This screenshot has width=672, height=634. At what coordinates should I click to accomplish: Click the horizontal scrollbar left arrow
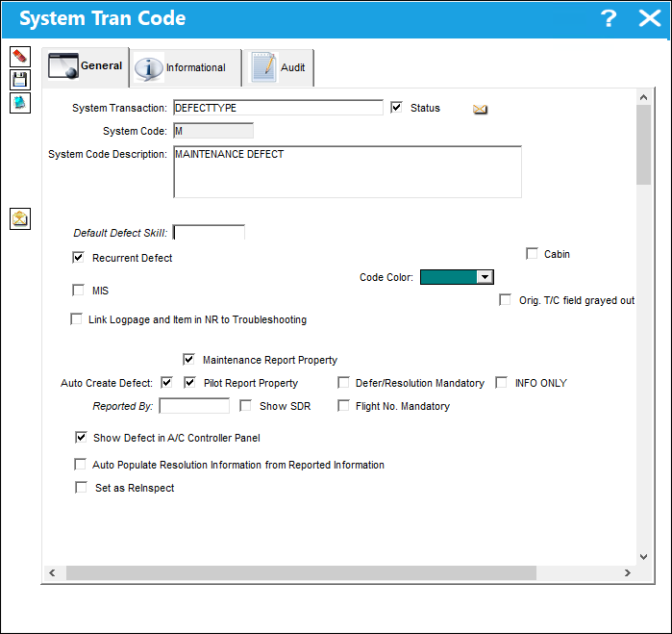[x=52, y=572]
